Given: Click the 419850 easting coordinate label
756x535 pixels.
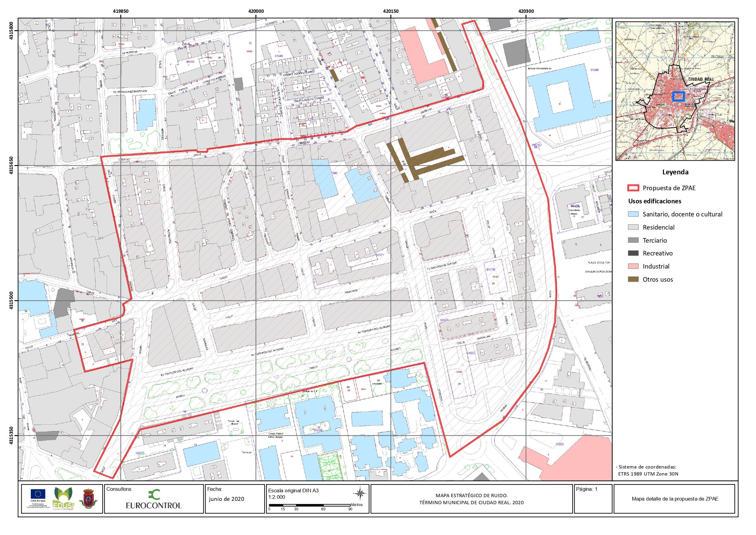Looking at the screenshot, I should click(x=121, y=11).
